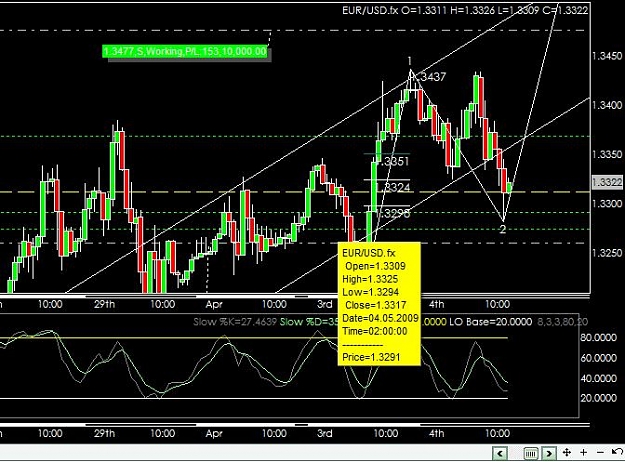Click the Fibonacci level label 1.3351
The width and height of the screenshot is (625, 462).
[393, 161]
